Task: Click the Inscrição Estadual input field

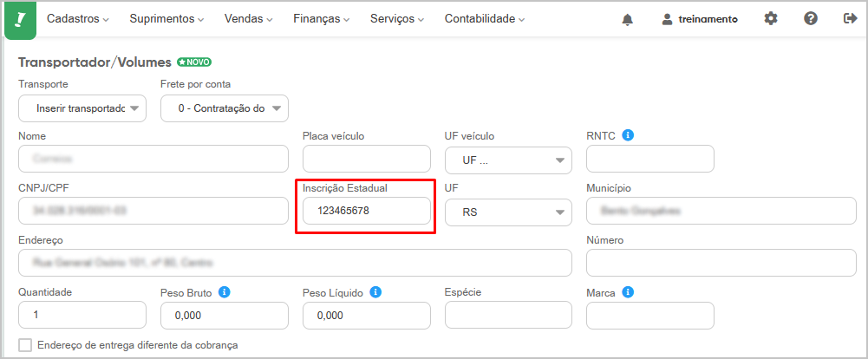Action: coord(367,211)
